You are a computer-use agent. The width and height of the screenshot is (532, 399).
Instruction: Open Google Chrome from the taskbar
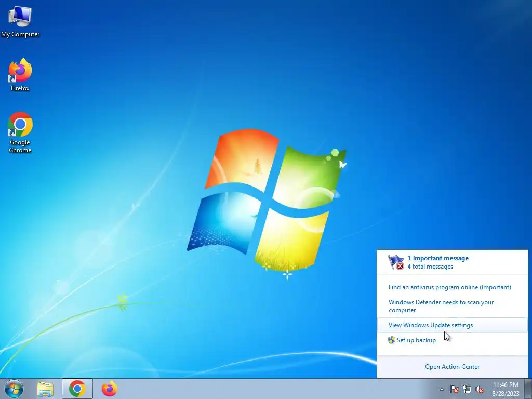click(x=77, y=389)
